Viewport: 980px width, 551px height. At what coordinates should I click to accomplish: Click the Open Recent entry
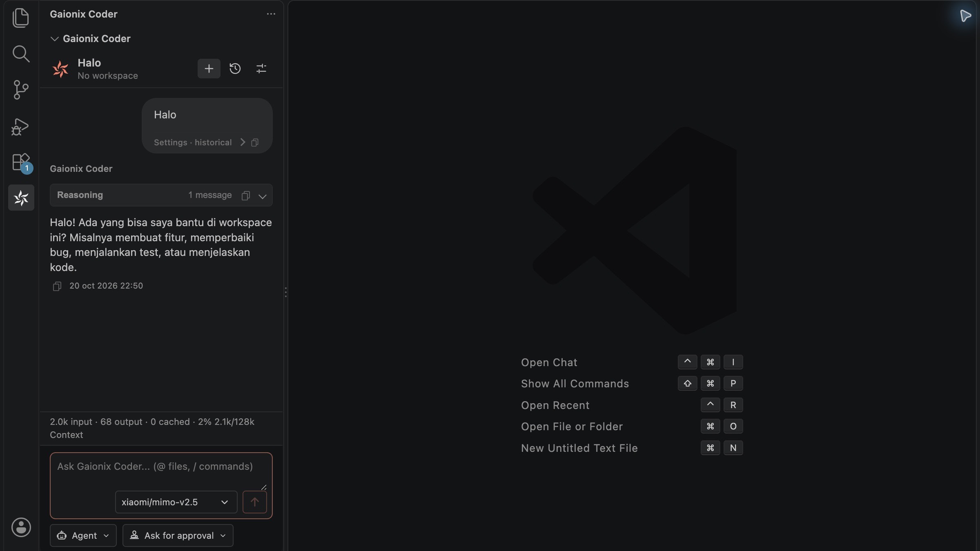pyautogui.click(x=555, y=405)
